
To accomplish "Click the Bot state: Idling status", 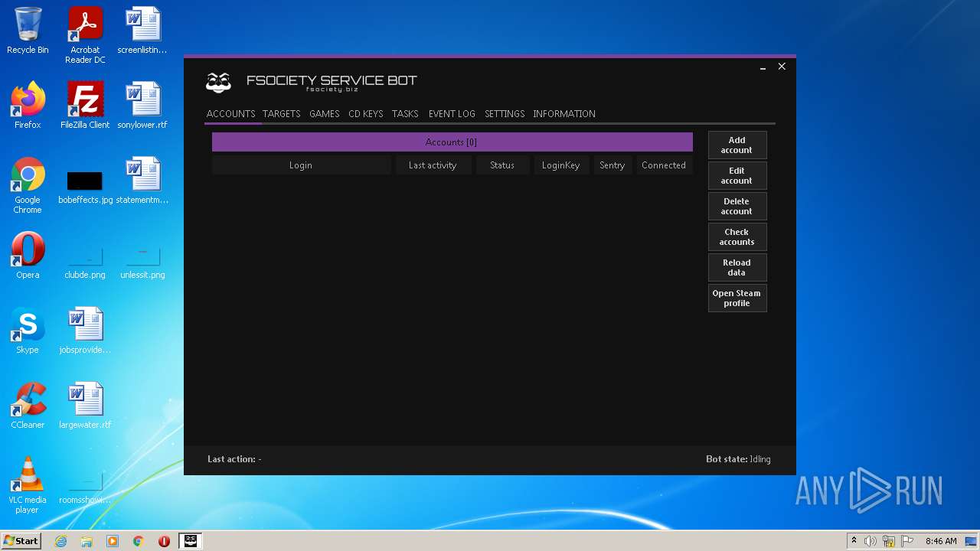I will 738,459.
